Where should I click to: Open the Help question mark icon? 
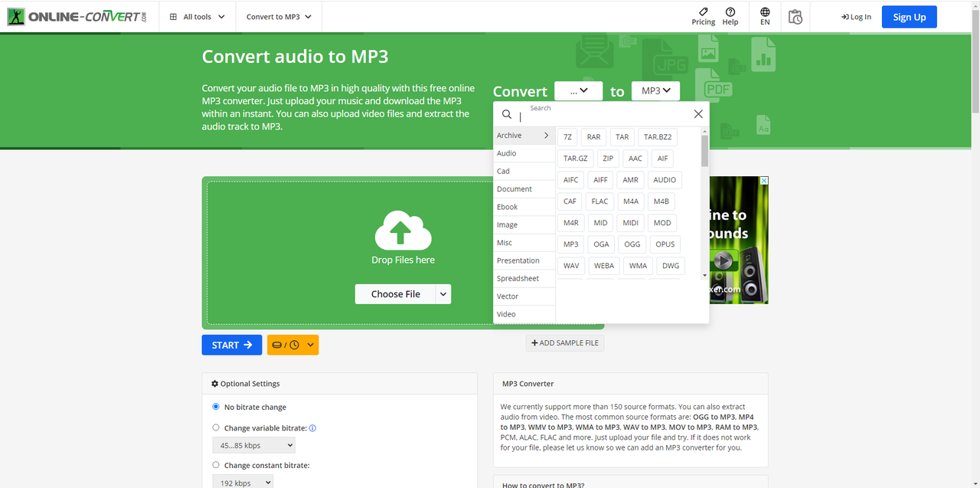tap(730, 11)
